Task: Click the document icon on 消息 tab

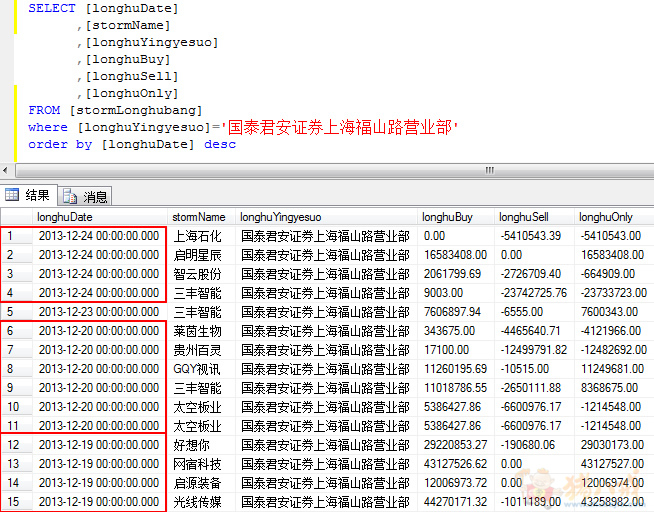Action: pos(70,196)
